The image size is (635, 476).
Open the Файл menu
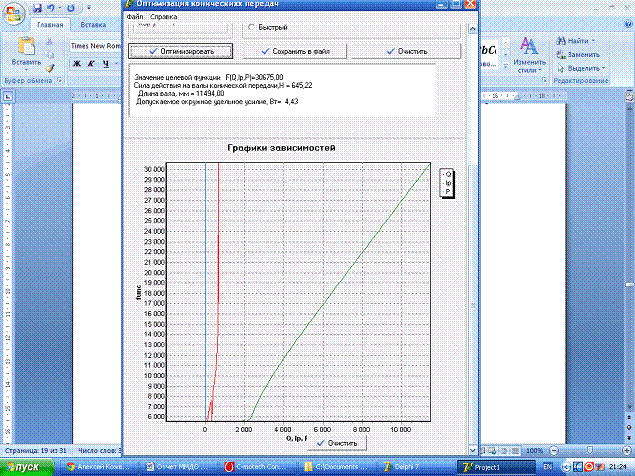(x=134, y=17)
